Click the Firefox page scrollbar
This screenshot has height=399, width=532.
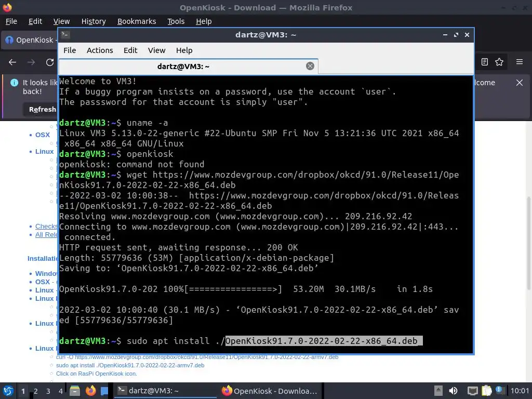[x=528, y=243]
